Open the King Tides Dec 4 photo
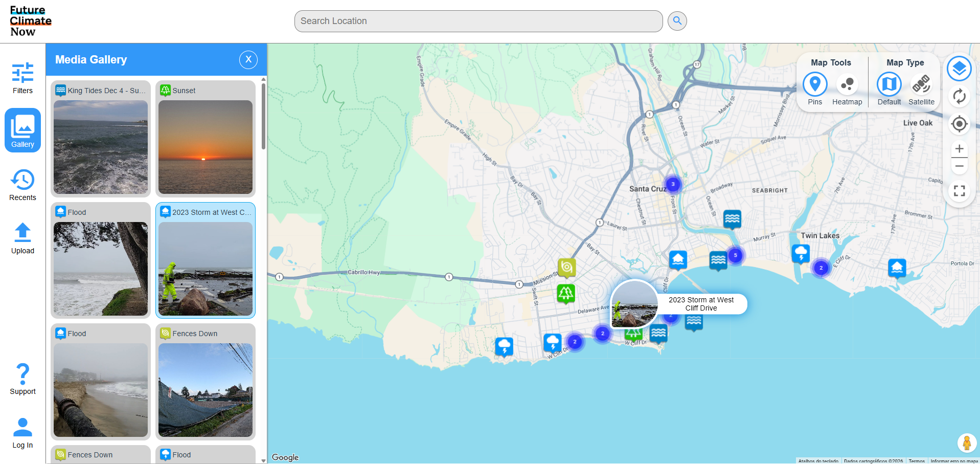Image resolution: width=980 pixels, height=464 pixels. pyautogui.click(x=101, y=139)
